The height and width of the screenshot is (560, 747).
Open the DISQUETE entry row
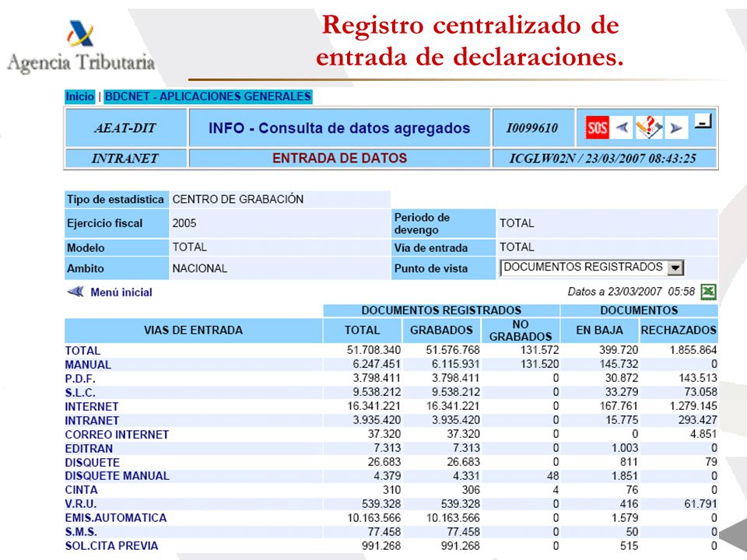(93, 462)
